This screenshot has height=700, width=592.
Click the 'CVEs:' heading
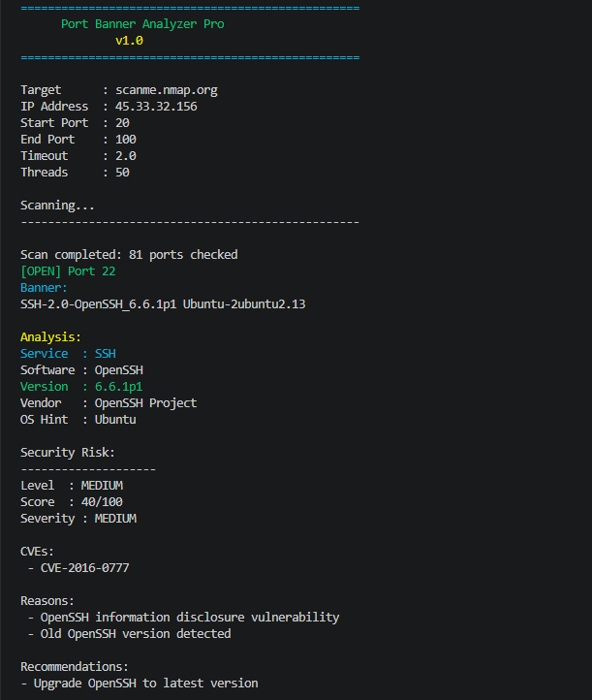[37, 552]
